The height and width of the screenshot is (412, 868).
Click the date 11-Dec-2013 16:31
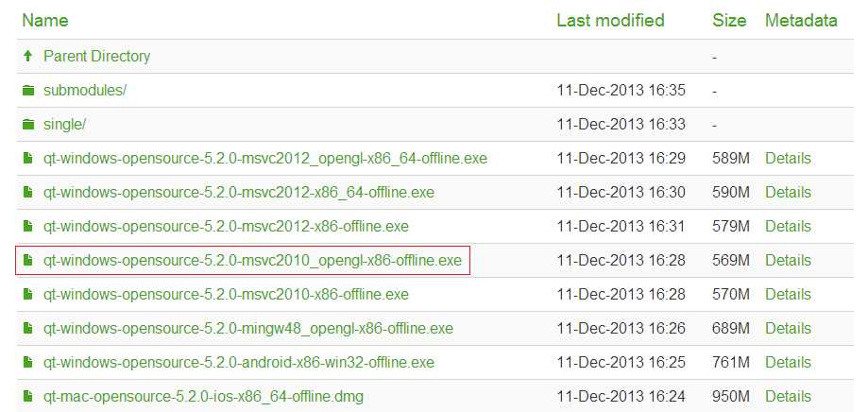621,227
